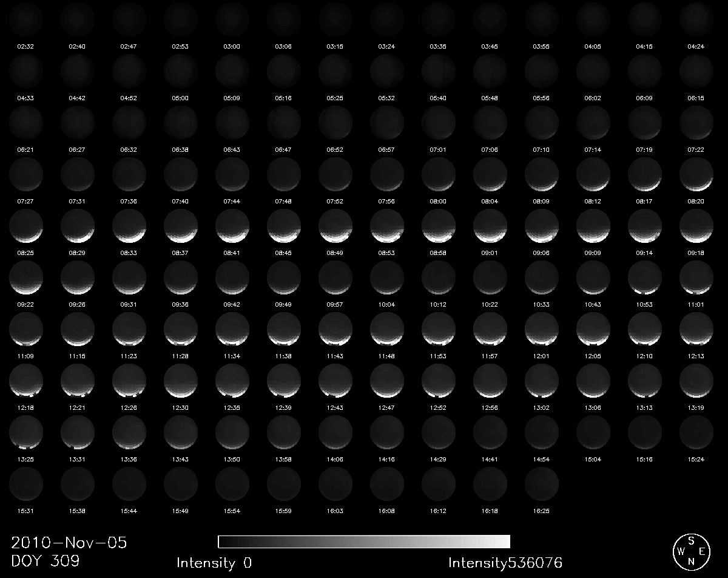The width and height of the screenshot is (728, 578).
Task: Click the '07:10' time label
Action: pyautogui.click(x=542, y=149)
